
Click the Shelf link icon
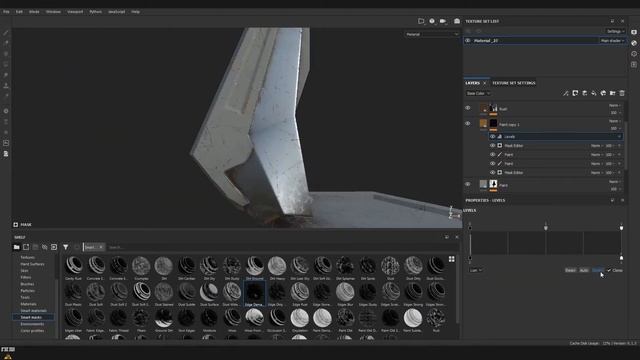pos(44,247)
